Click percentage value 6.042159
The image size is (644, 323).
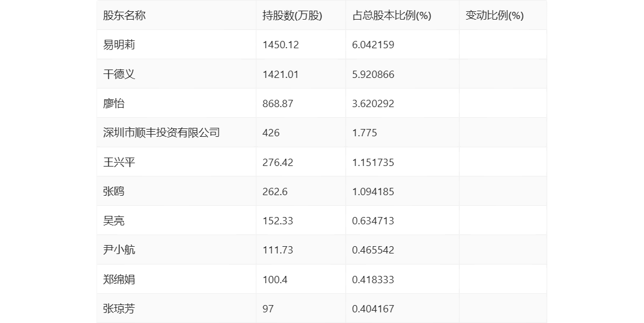(x=373, y=45)
